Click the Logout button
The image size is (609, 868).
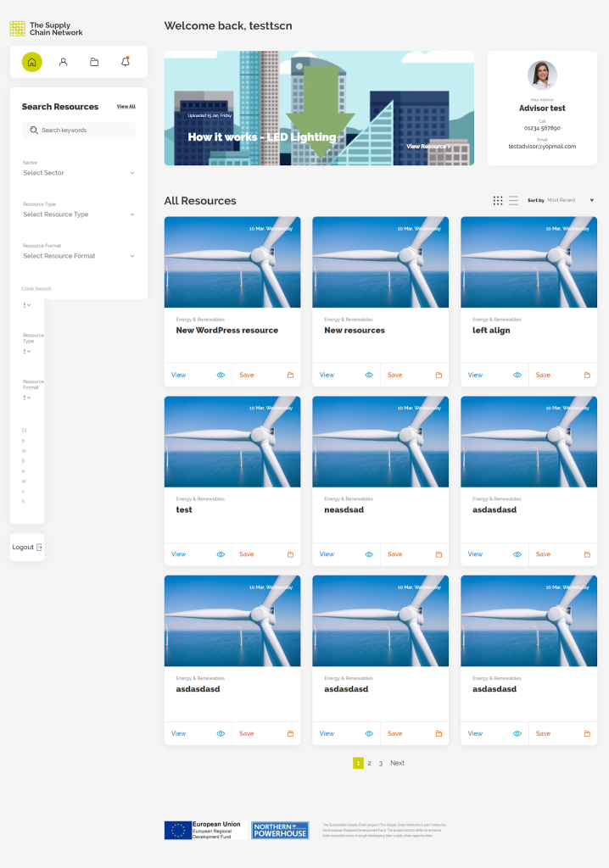pos(27,547)
